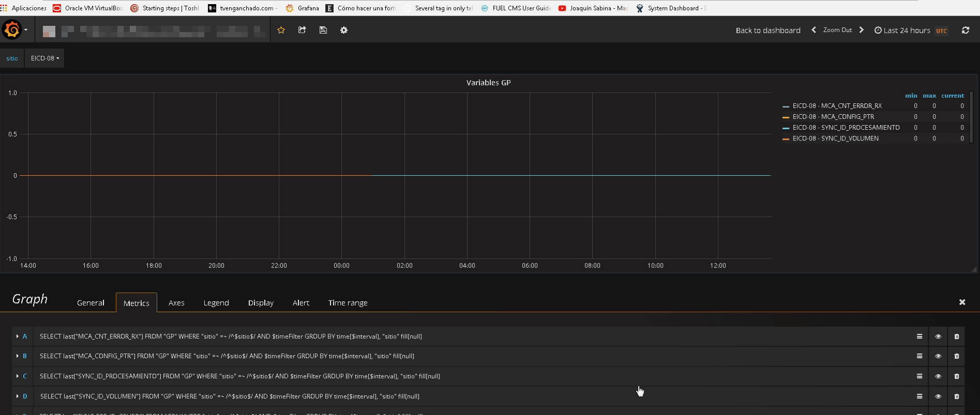Toggle EICO-08 - MCA_CONFIG_PTR legend series

click(833, 117)
